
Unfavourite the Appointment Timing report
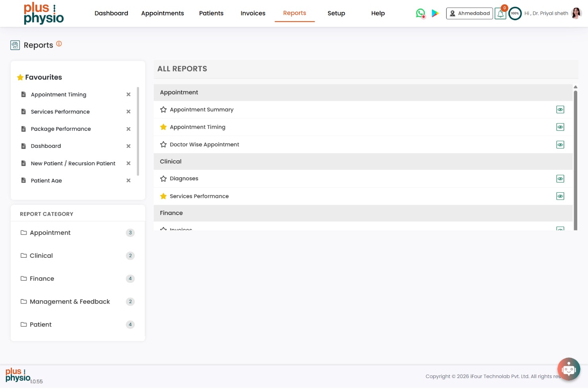(163, 127)
